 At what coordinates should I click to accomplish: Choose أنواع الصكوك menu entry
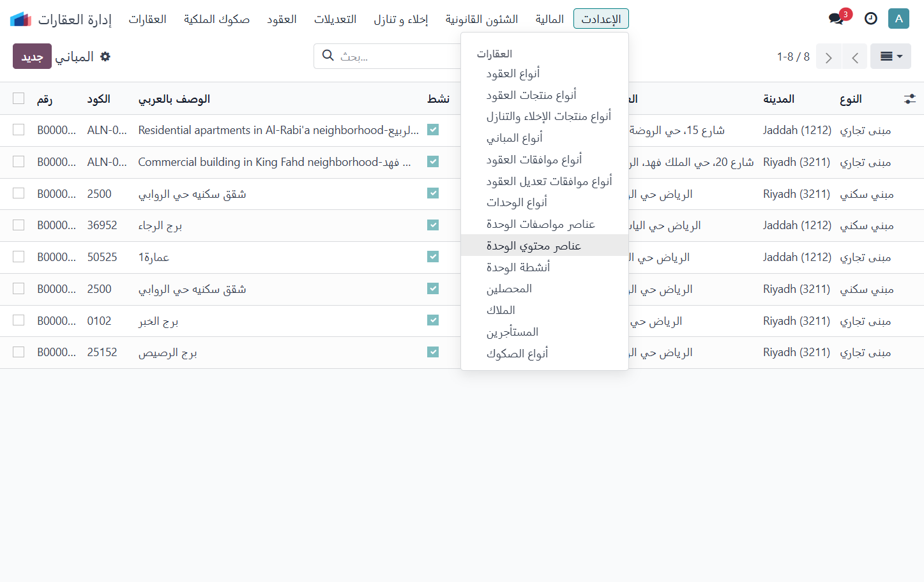coord(545,354)
